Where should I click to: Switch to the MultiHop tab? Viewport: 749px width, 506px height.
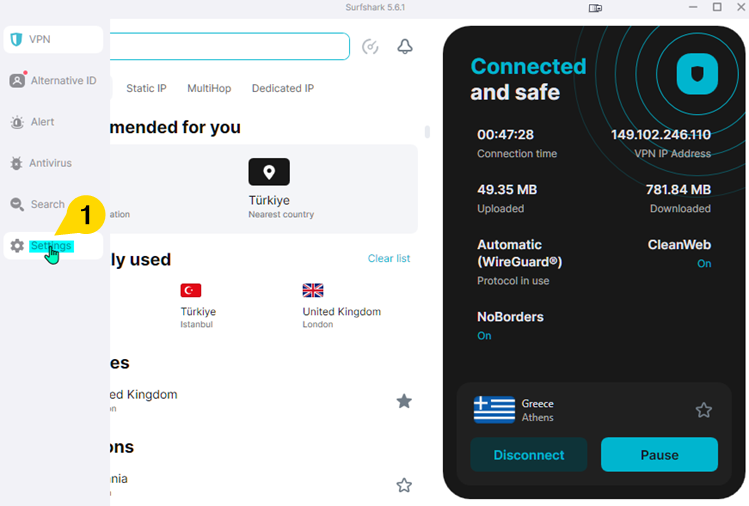point(209,88)
